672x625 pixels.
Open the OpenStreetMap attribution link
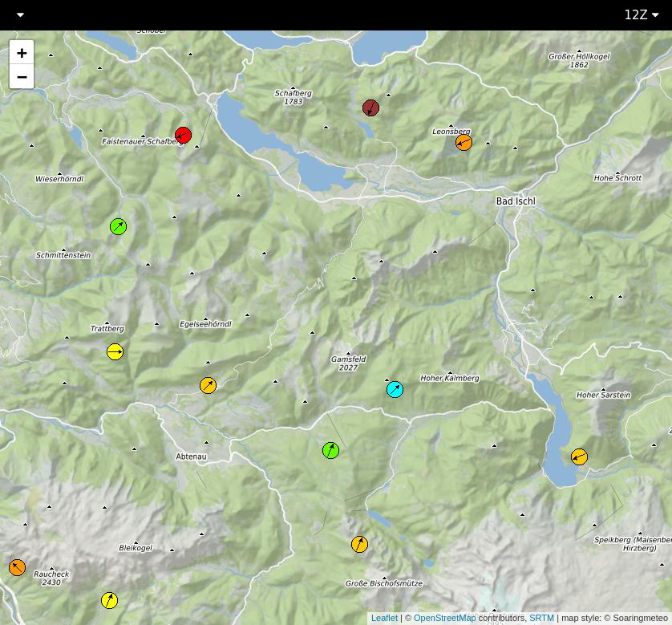[447, 618]
